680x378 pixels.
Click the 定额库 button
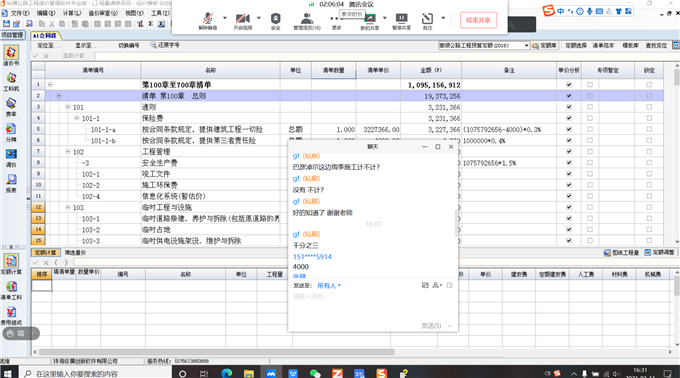tap(545, 45)
